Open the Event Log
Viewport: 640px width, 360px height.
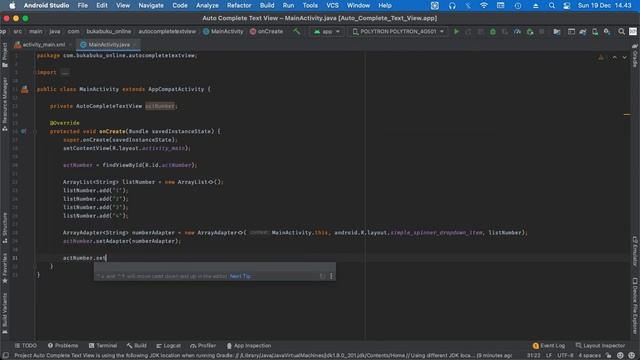[549, 346]
